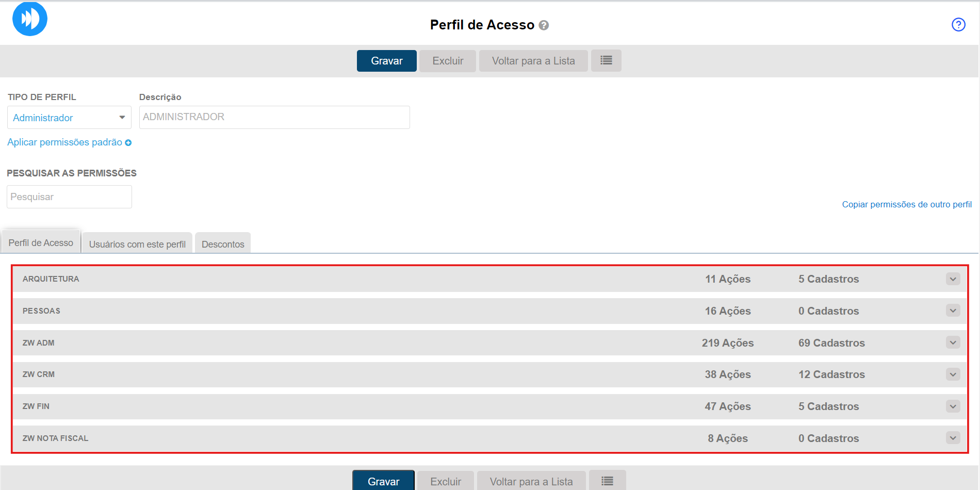Click the plus icon next to Aplicar permissões padrão
The height and width of the screenshot is (490, 980).
[128, 143]
